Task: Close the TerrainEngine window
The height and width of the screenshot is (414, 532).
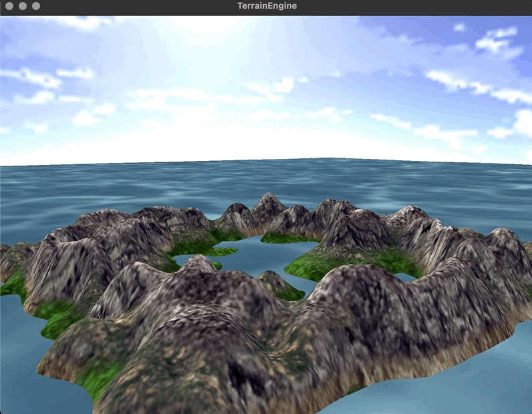Action: click(9, 6)
